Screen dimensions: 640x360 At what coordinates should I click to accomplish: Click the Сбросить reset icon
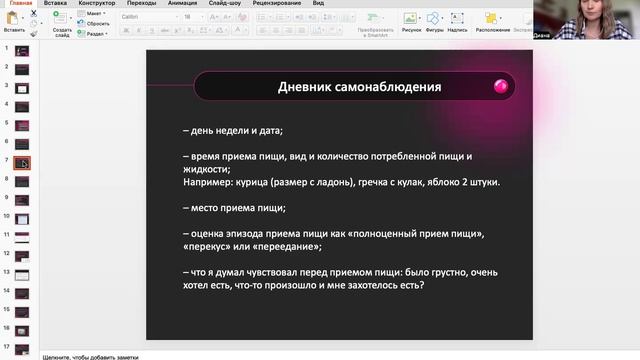point(81,24)
